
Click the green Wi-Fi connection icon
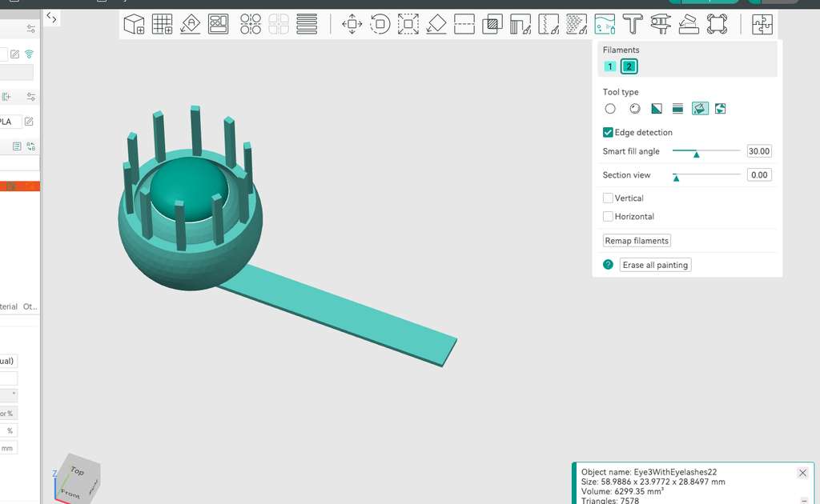[x=30, y=54]
